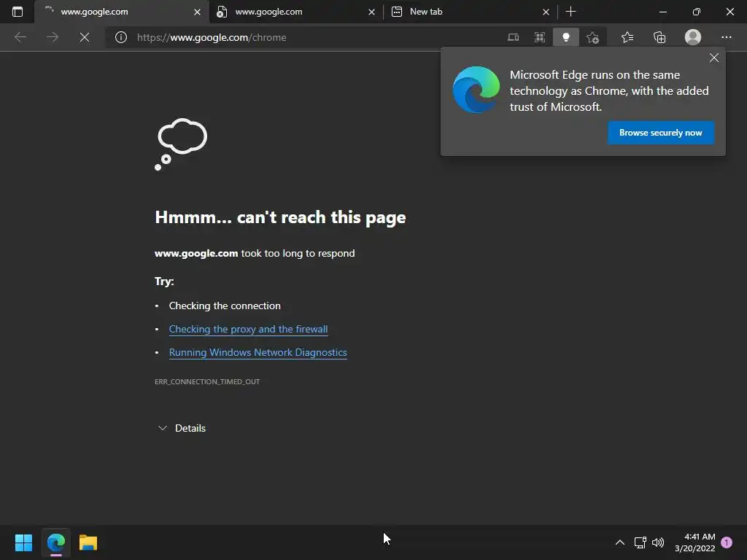Stop loading the page
Image resolution: width=747 pixels, height=560 pixels.
(85, 37)
